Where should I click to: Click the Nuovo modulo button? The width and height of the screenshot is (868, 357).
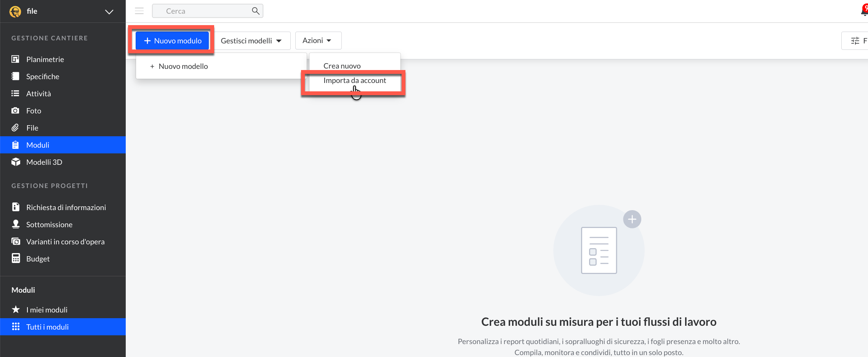173,41
